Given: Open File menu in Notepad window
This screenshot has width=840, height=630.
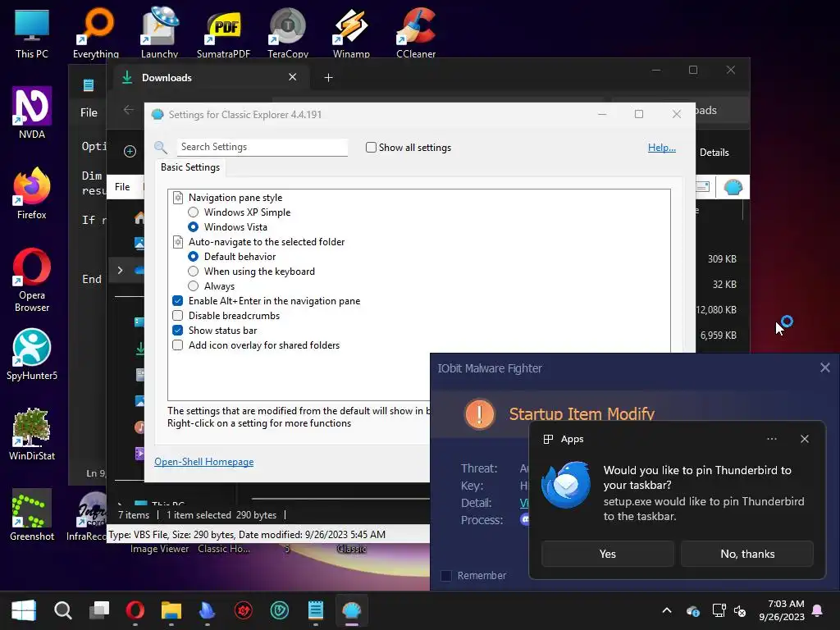Looking at the screenshot, I should pos(89,112).
